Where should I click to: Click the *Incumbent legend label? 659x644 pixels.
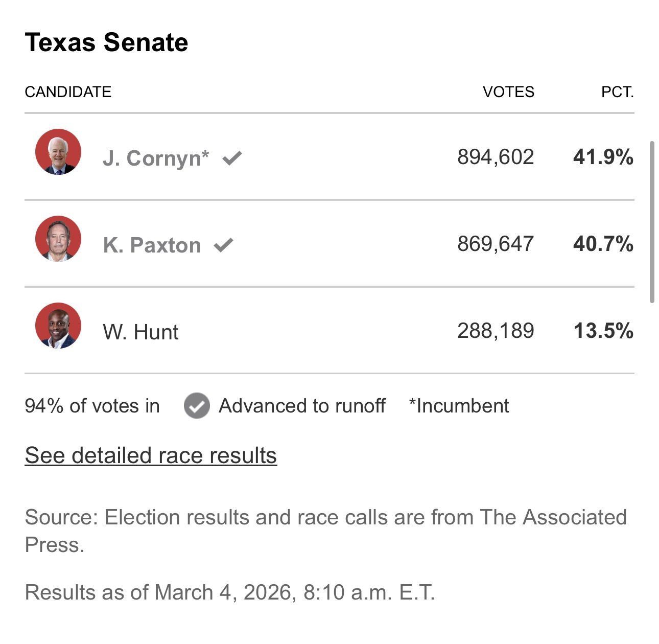pos(459,406)
